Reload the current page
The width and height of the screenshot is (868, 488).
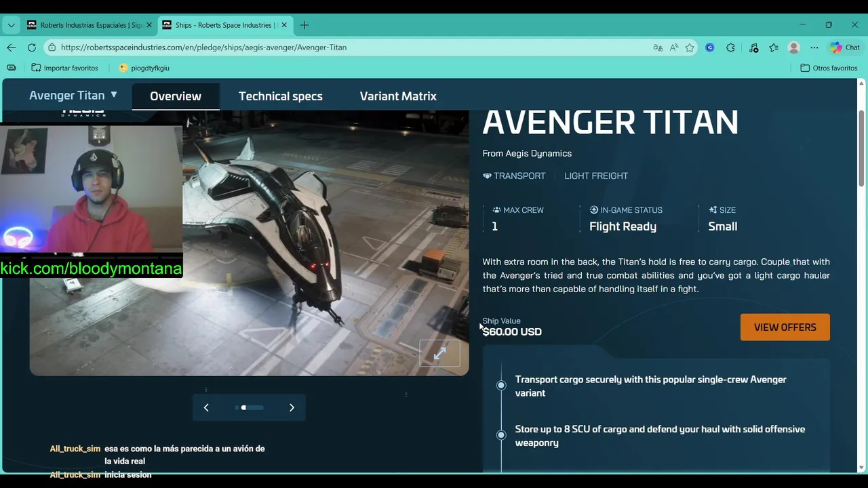(32, 47)
